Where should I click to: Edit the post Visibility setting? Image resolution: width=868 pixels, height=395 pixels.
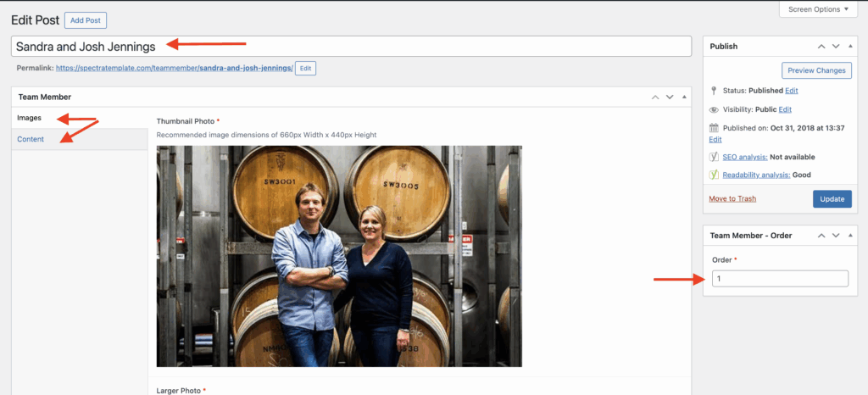pos(785,109)
